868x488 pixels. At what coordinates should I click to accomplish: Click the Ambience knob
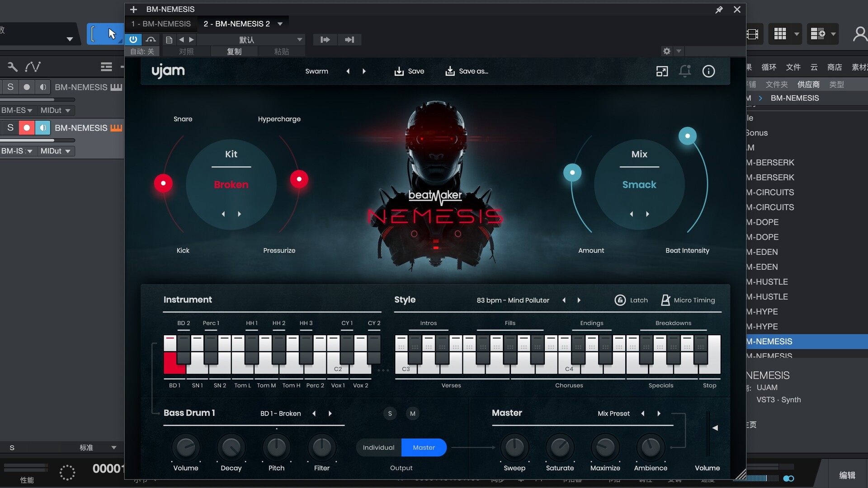pos(651,447)
